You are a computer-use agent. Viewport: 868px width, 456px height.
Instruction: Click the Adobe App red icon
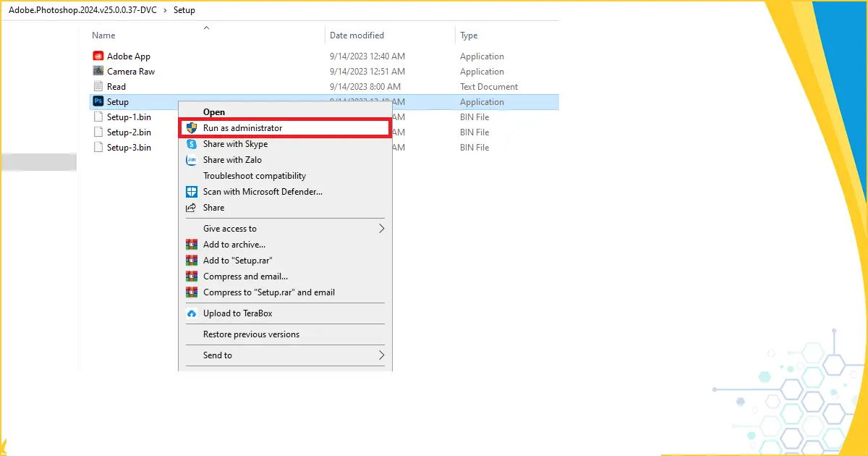98,56
